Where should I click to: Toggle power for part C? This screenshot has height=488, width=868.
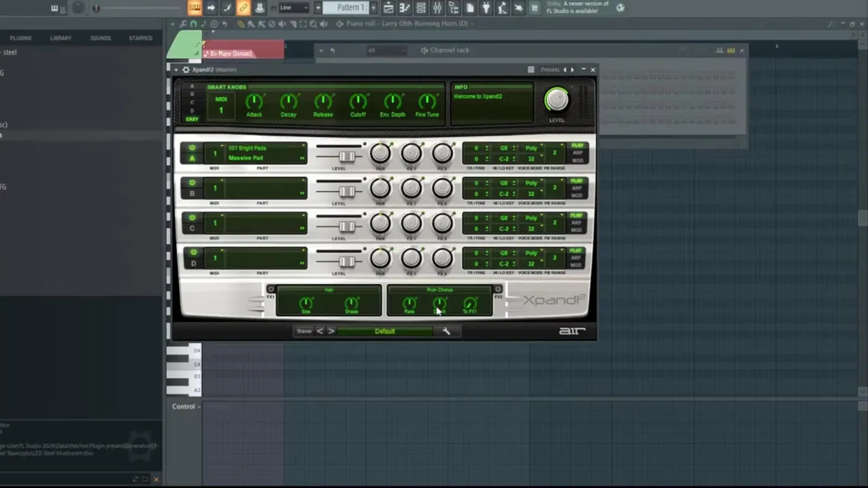tap(192, 218)
